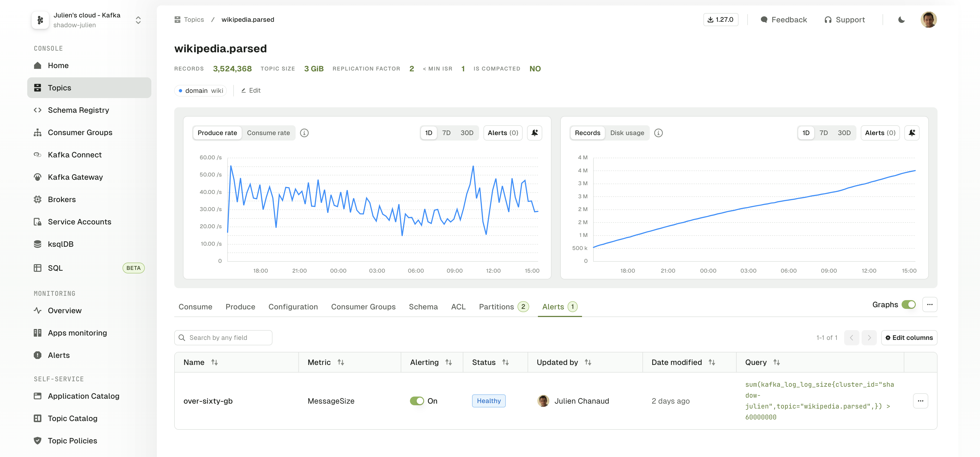Sort table by Updated by column
Viewport: 980px width, 457px height.
[x=588, y=363]
